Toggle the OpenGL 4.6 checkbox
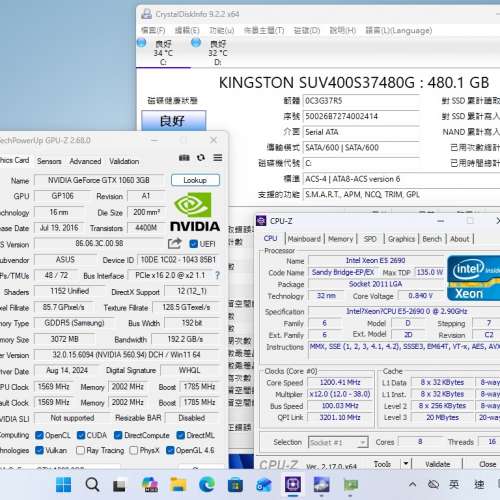 [x=170, y=450]
